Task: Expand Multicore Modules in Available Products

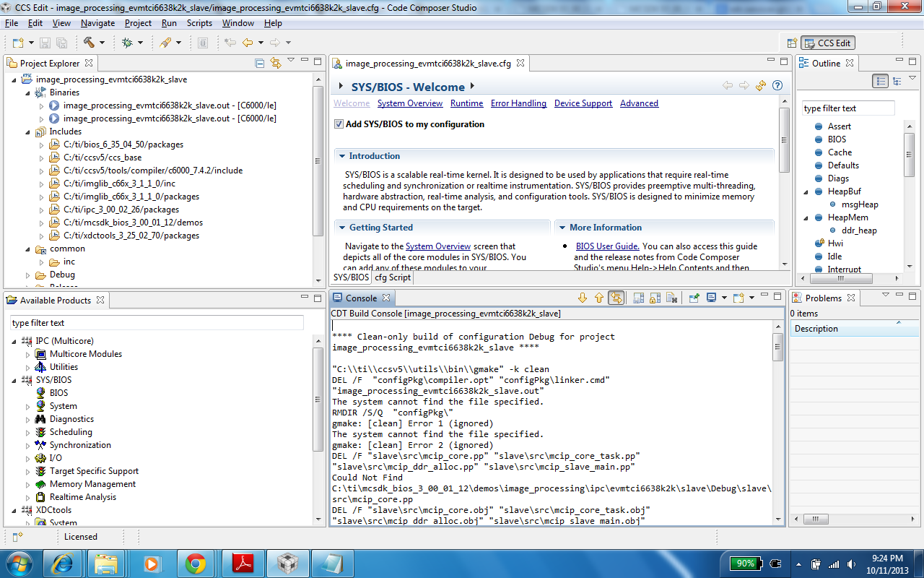Action: point(29,354)
